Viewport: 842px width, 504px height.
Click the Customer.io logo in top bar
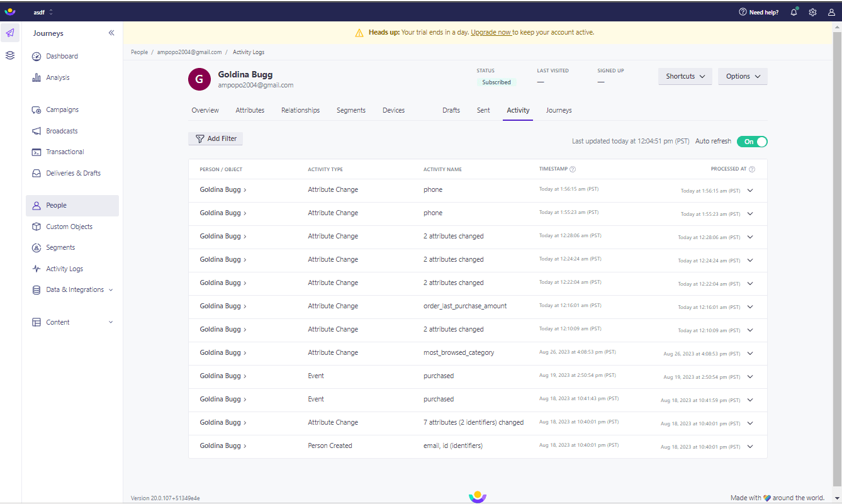coord(10,12)
